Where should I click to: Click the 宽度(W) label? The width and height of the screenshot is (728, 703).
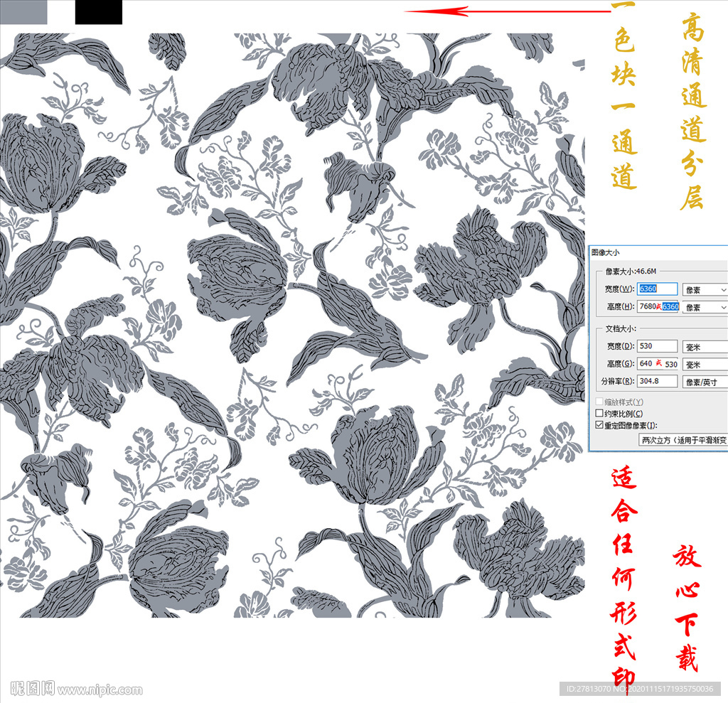[x=619, y=289]
